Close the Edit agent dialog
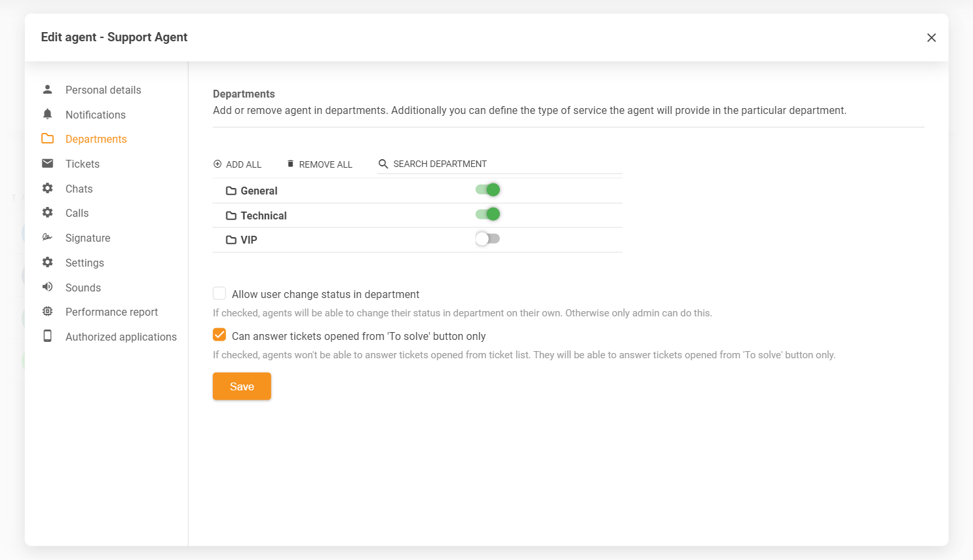 coord(931,38)
